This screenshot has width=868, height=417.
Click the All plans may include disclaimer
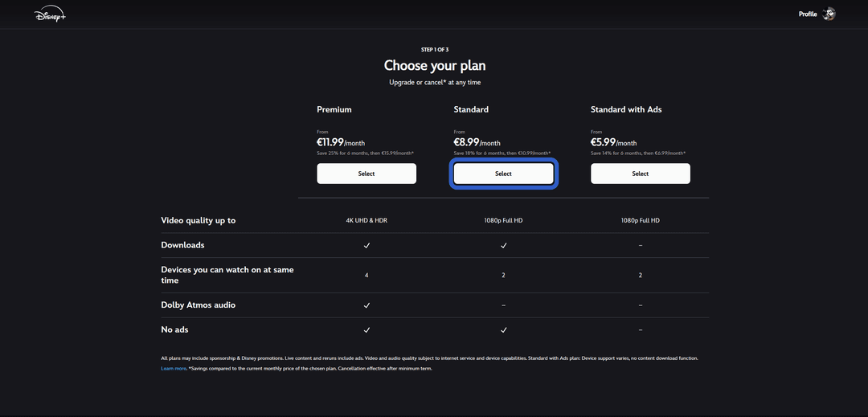[429, 358]
